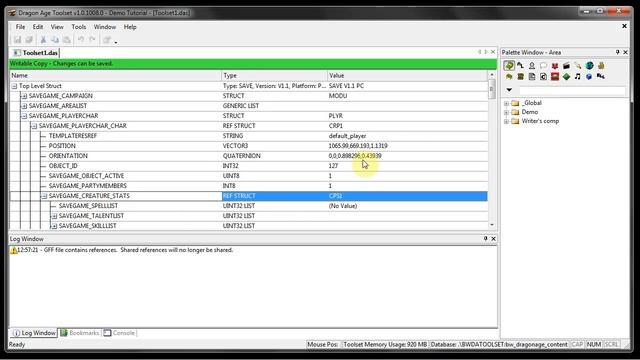The width and height of the screenshot is (640, 360).
Task: Click the rightmost toolbar icon with dropdown
Action: pyautogui.click(x=108, y=40)
